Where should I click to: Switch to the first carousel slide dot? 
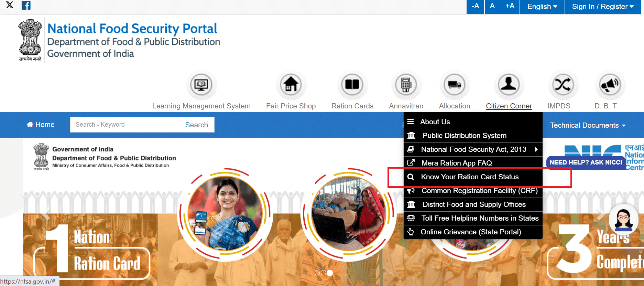point(317,273)
